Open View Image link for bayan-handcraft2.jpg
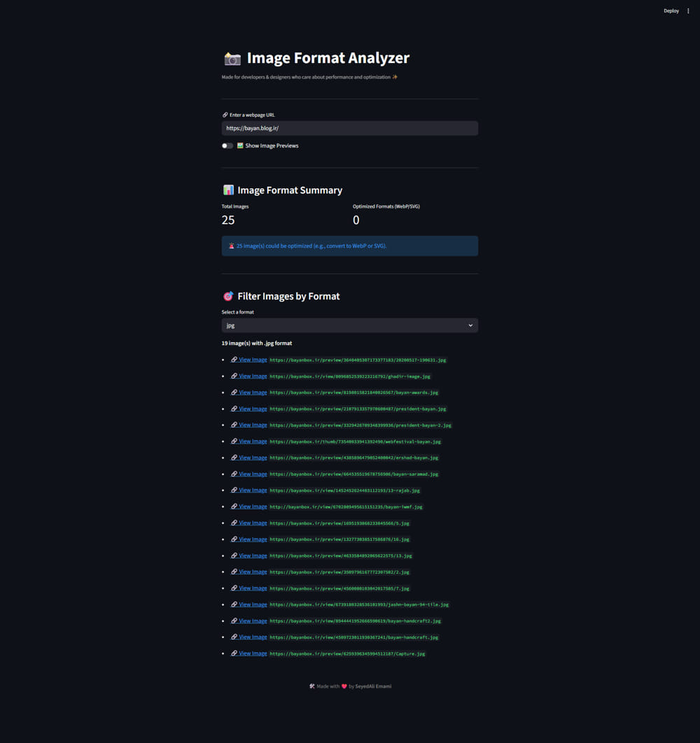 coord(249,621)
